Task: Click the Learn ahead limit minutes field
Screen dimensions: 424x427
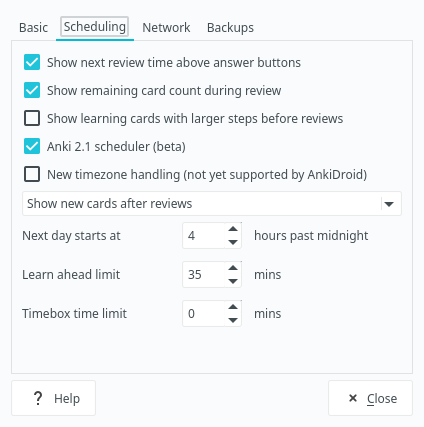Action: click(x=204, y=275)
